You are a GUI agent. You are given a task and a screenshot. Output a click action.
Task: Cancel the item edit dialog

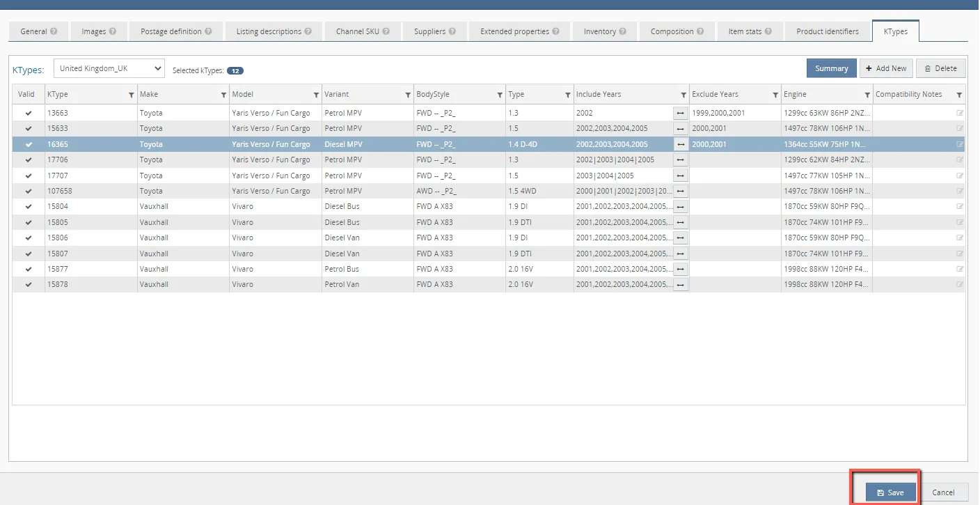[x=943, y=492]
